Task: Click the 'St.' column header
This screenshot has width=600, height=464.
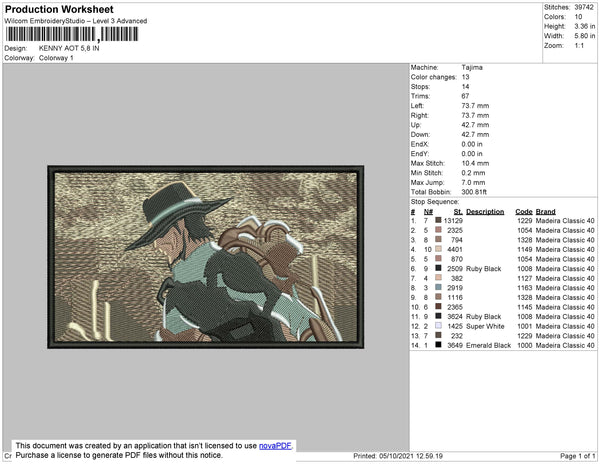Action: [x=458, y=212]
